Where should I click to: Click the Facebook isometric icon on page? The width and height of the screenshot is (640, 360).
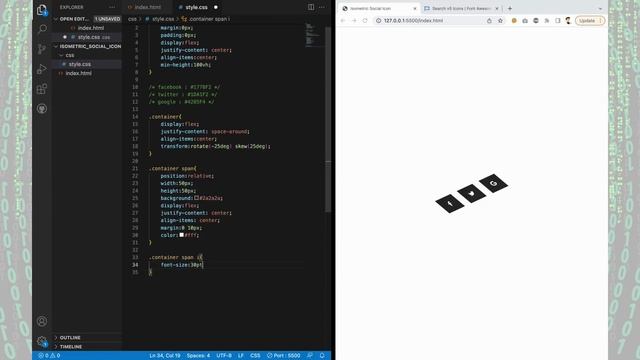pos(450,203)
